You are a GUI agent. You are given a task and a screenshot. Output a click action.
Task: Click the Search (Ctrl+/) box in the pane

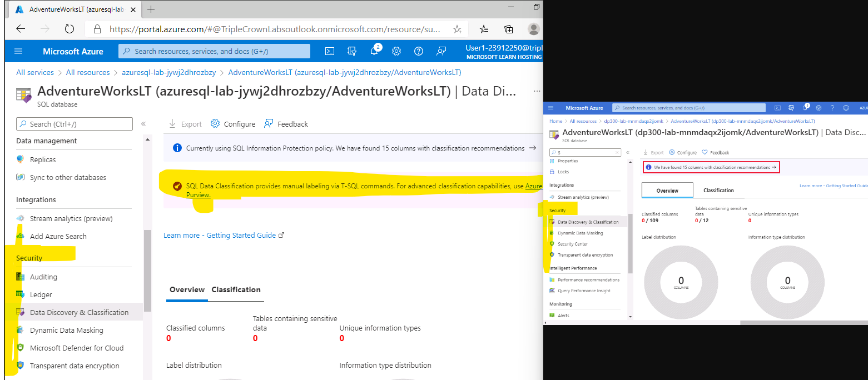(x=74, y=123)
